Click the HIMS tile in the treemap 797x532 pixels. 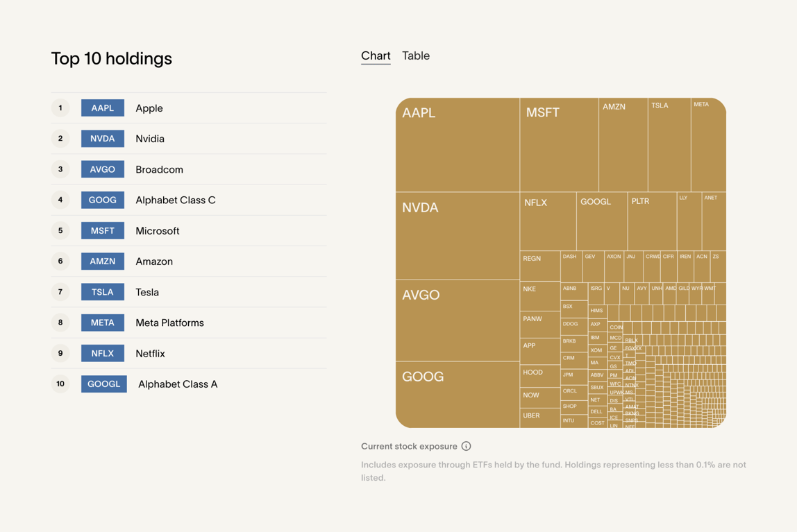point(598,311)
